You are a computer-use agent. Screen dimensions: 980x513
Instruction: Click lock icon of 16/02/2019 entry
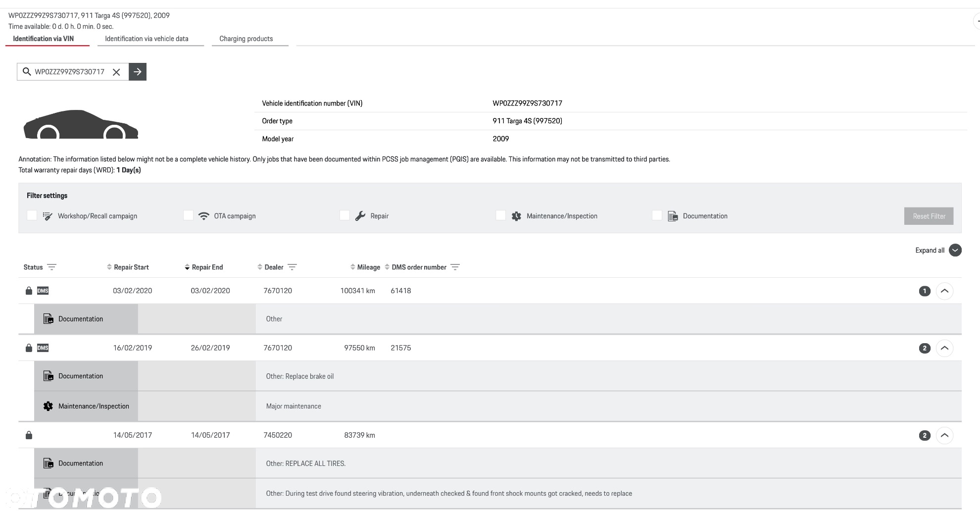[x=29, y=348]
